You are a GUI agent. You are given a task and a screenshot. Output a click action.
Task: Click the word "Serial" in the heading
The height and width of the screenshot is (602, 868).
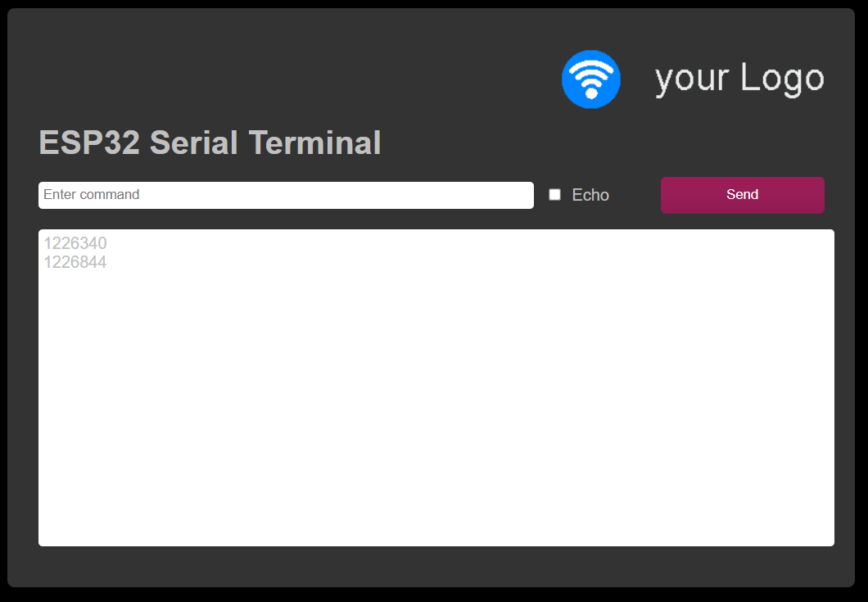tap(194, 143)
